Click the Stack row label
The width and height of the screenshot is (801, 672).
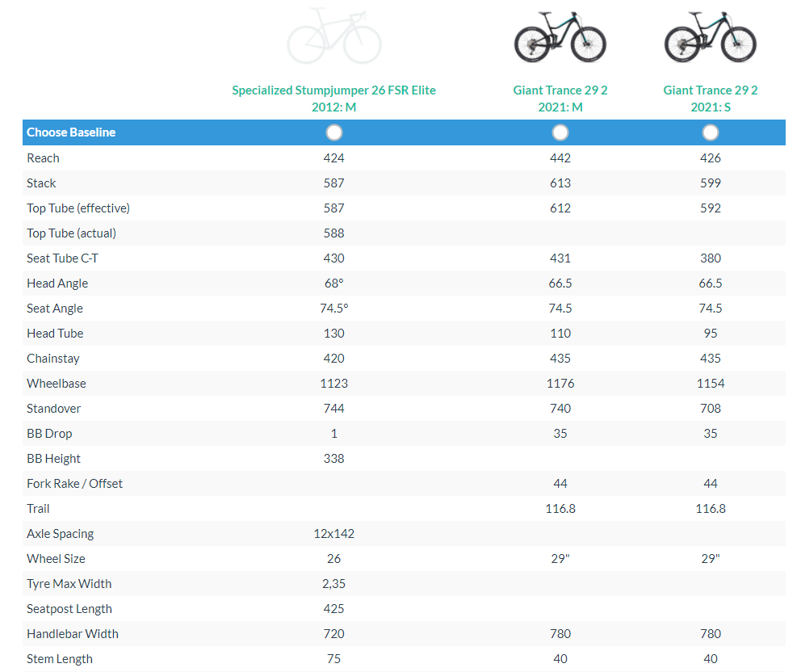coord(41,183)
